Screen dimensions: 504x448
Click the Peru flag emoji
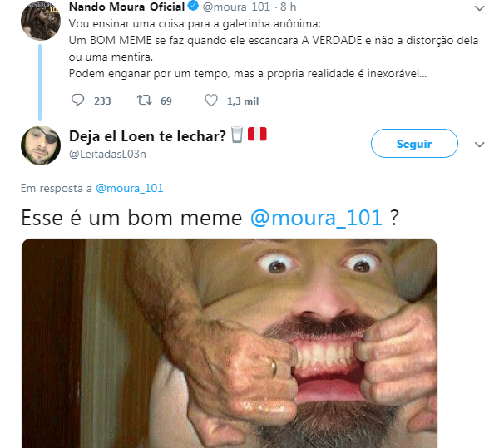tap(257, 134)
